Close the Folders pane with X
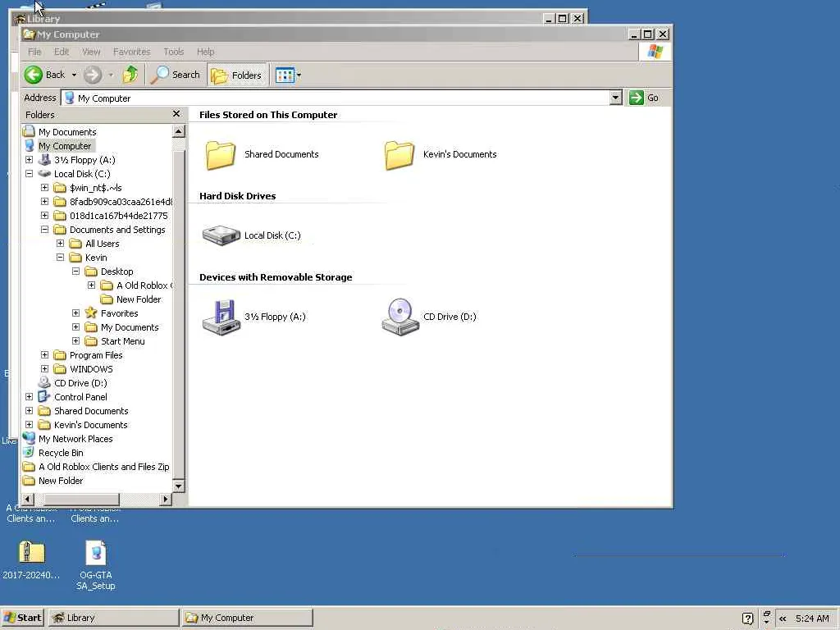The image size is (840, 630). [x=176, y=113]
